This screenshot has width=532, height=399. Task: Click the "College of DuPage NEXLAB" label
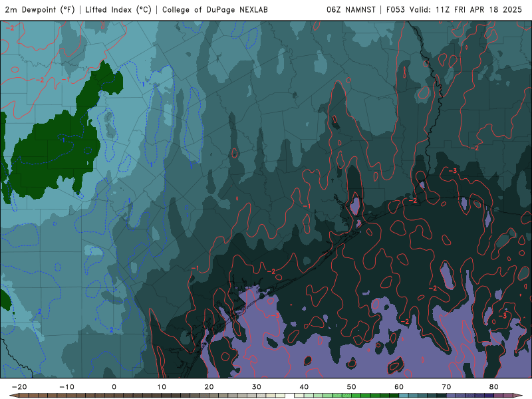point(215,9)
